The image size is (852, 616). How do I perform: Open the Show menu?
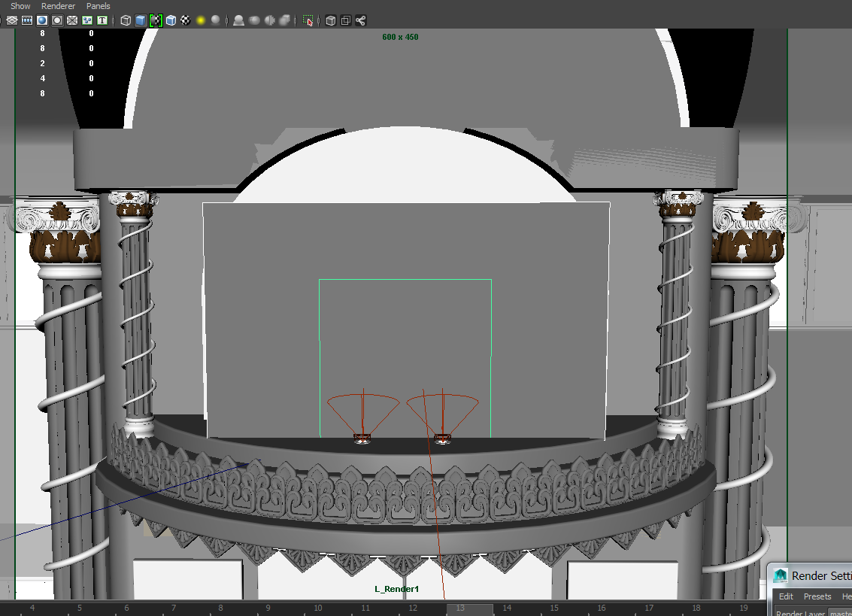point(20,6)
